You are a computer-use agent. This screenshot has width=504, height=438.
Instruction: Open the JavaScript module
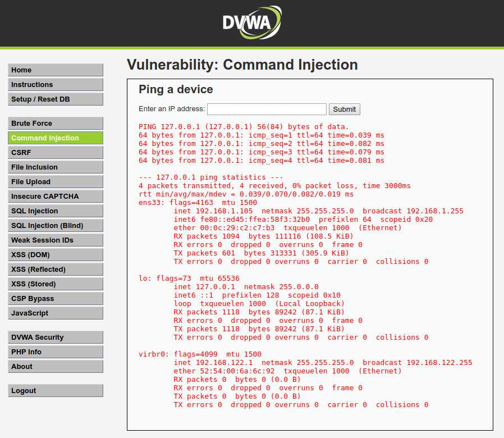point(56,313)
